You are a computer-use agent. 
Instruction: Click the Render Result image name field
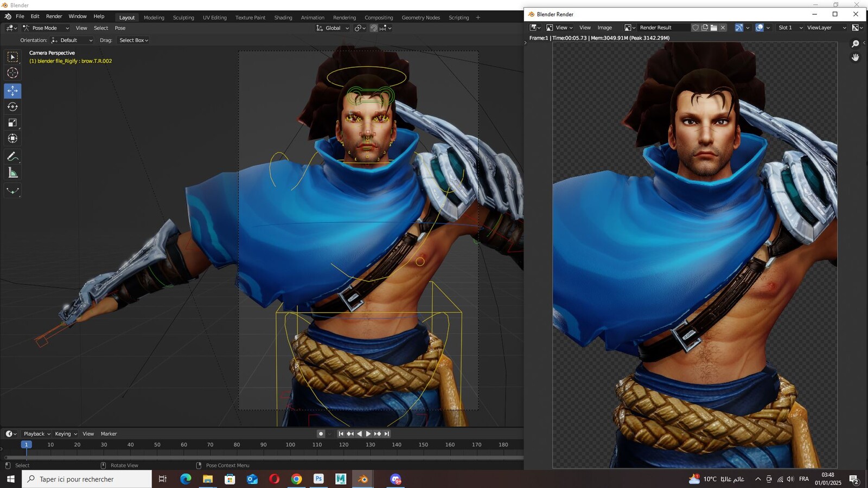click(664, 28)
